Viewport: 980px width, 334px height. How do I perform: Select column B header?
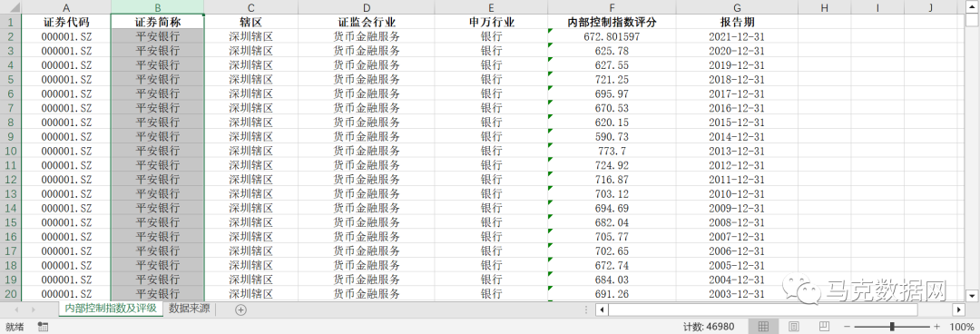coord(158,7)
